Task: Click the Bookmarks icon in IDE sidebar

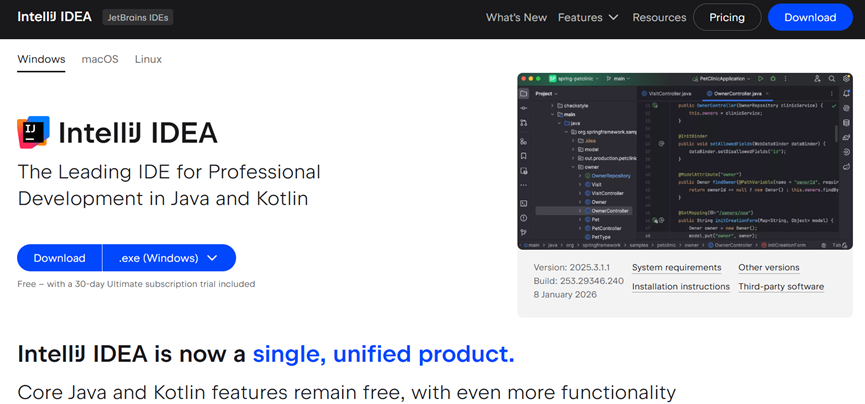Action: pos(524,156)
